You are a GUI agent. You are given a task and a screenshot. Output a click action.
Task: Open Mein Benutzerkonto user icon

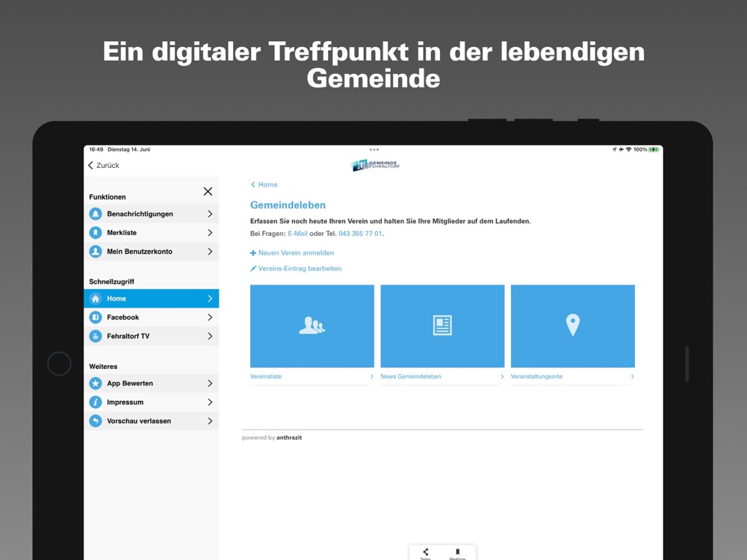[x=96, y=252]
